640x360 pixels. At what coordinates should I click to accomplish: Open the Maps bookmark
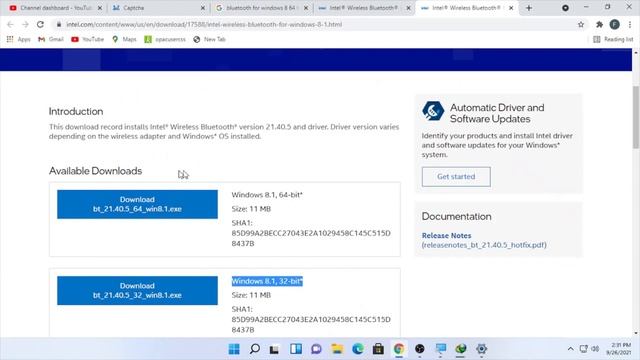(124, 39)
